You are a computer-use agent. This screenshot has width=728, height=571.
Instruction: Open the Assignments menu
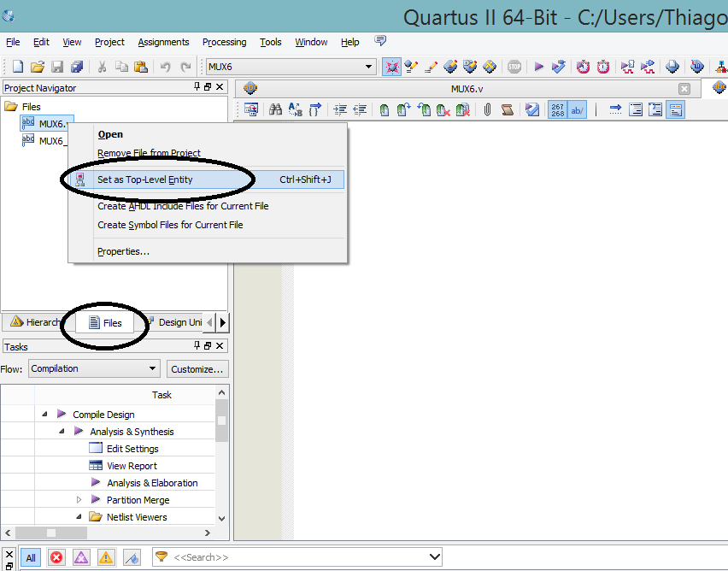[x=163, y=42]
